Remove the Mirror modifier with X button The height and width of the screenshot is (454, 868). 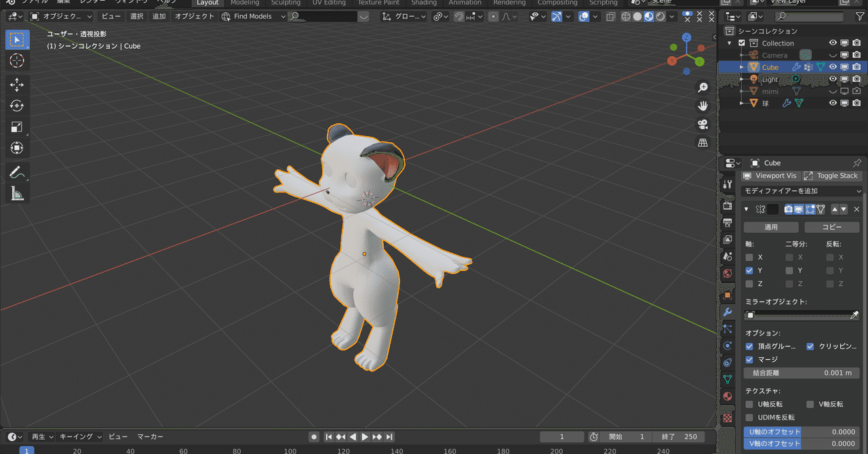tap(856, 209)
